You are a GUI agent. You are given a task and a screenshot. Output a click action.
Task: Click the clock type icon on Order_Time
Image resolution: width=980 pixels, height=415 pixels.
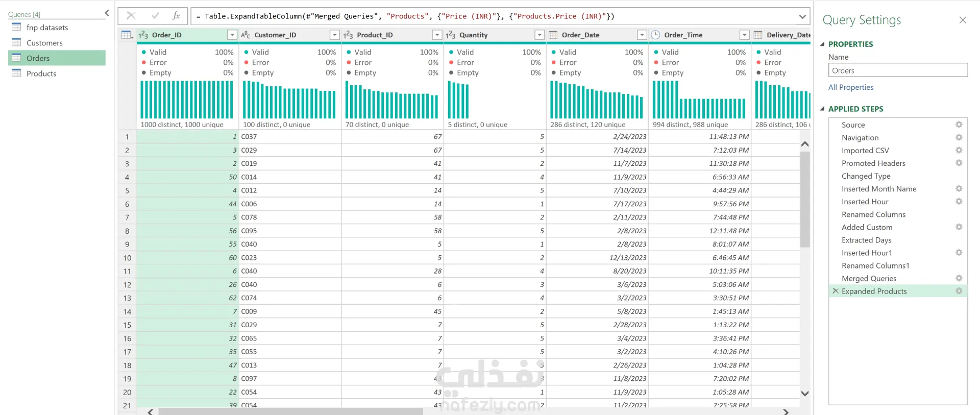point(655,35)
